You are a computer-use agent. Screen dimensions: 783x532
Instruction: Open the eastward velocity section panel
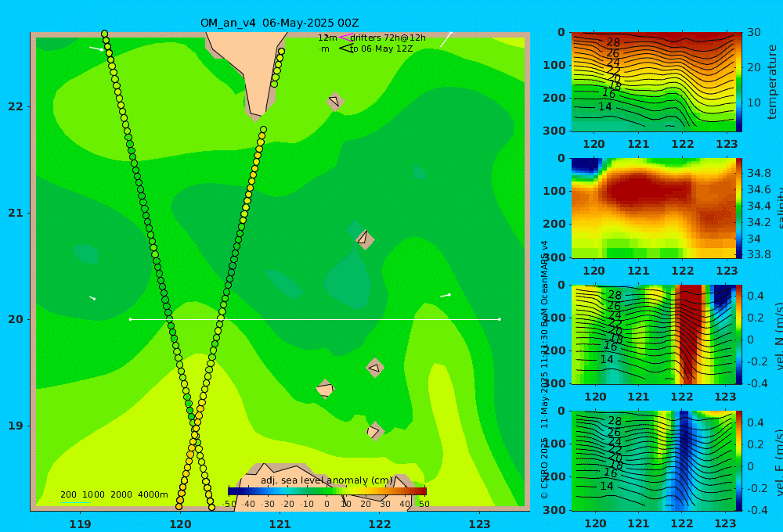point(653,461)
